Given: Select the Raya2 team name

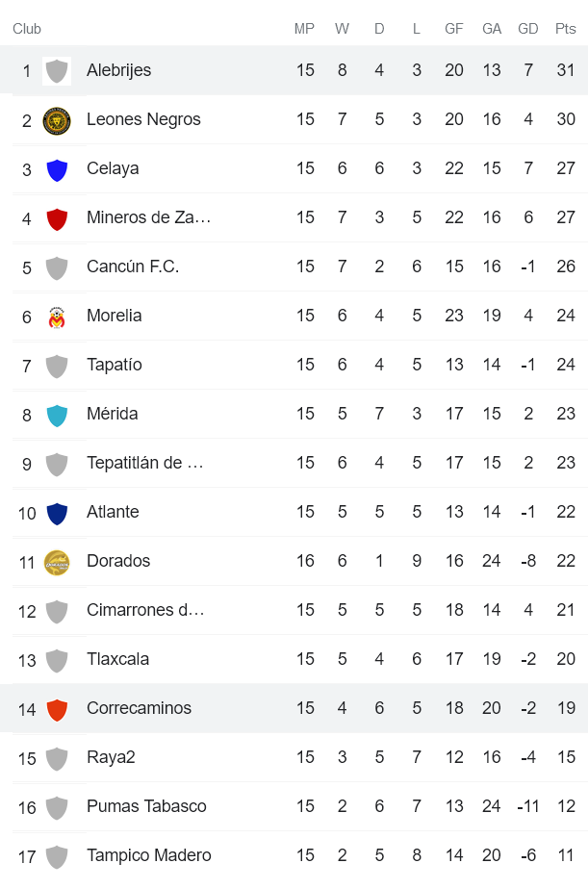Looking at the screenshot, I should pos(111,757).
